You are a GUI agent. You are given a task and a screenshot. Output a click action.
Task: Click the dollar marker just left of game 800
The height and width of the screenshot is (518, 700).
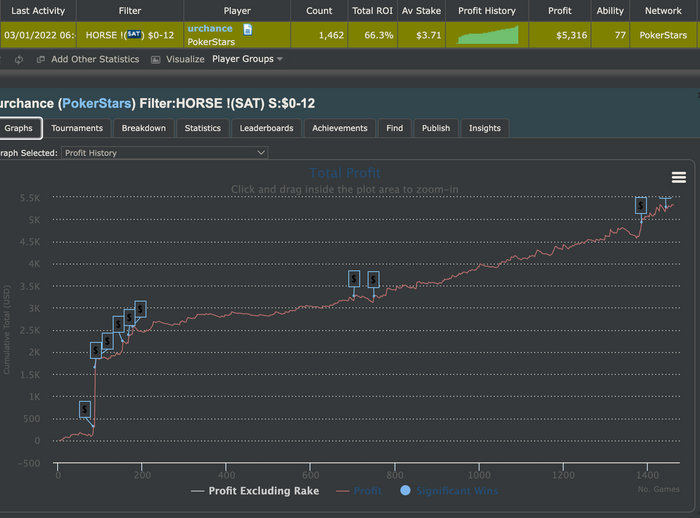pyautogui.click(x=373, y=280)
